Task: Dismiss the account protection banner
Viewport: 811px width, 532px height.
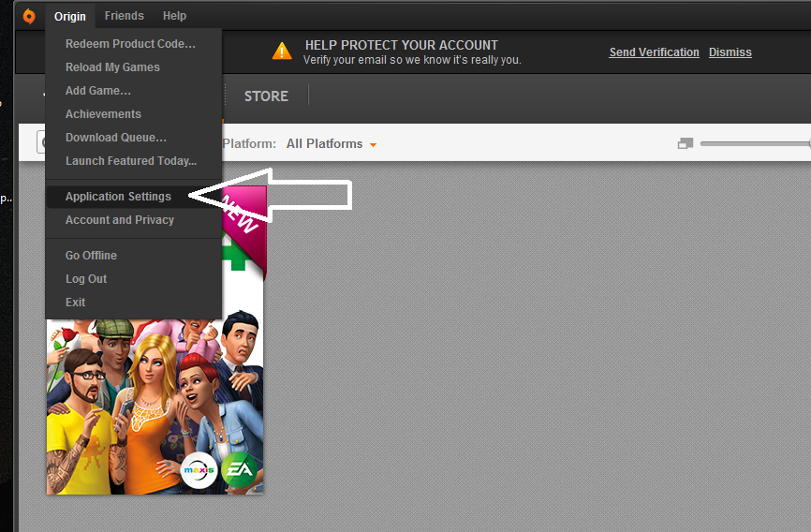Action: point(730,52)
